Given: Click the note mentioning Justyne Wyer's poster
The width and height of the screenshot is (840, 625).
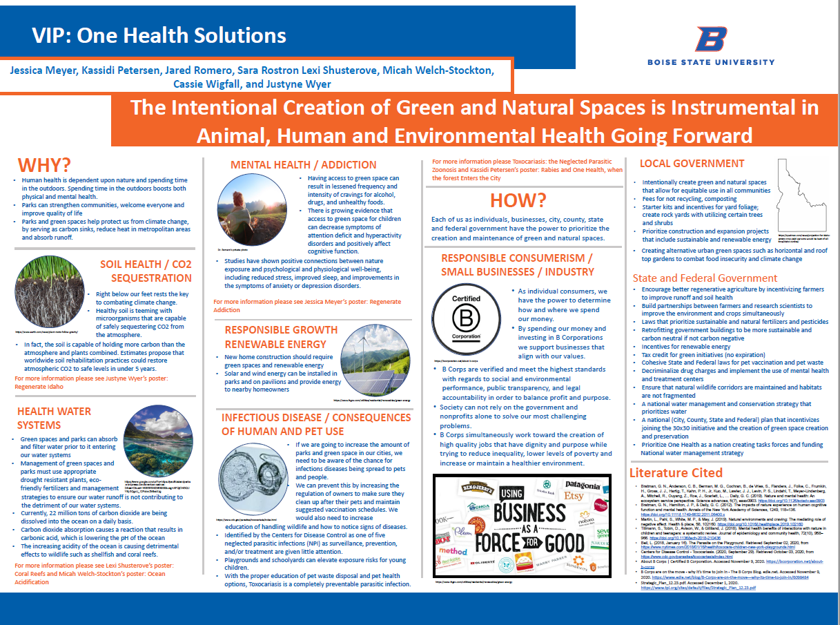Looking at the screenshot, I should (91, 383).
